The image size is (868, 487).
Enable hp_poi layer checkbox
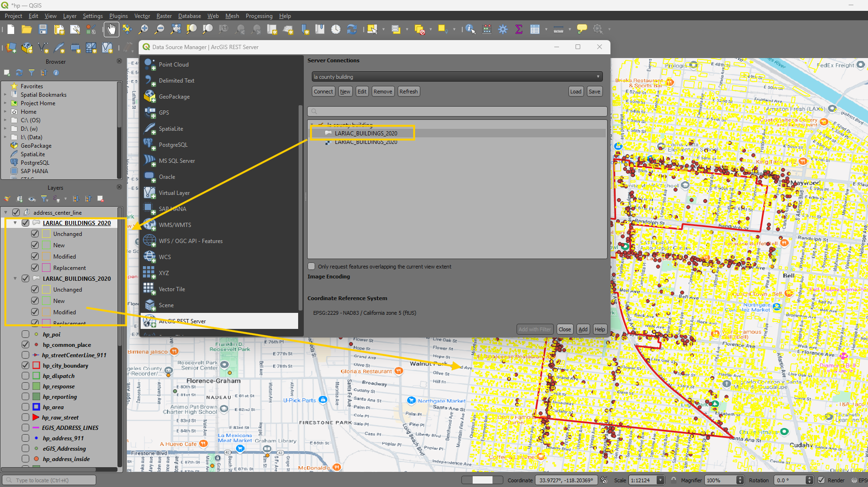25,334
